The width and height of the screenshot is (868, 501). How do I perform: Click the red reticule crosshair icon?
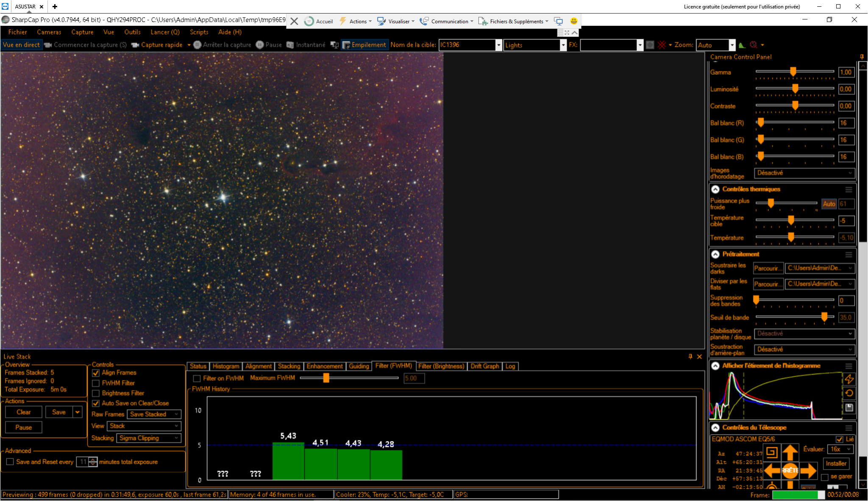pyautogui.click(x=662, y=45)
